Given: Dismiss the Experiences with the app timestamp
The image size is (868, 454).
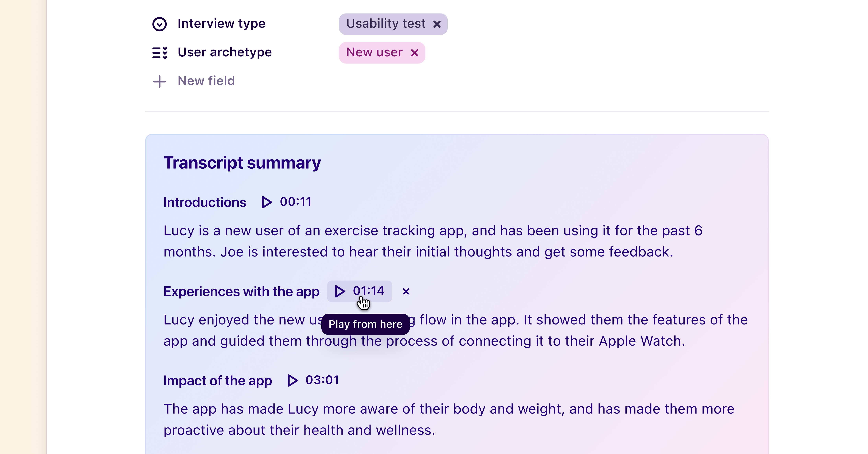Looking at the screenshot, I should 406,292.
